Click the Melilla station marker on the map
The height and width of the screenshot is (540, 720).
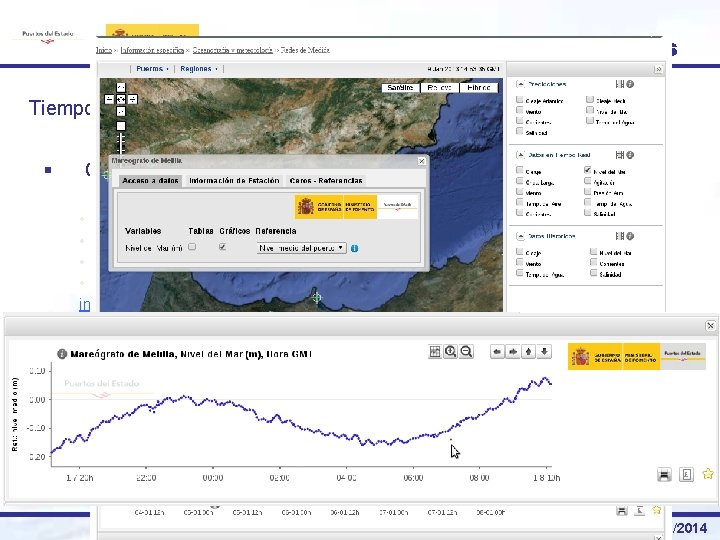point(316,298)
